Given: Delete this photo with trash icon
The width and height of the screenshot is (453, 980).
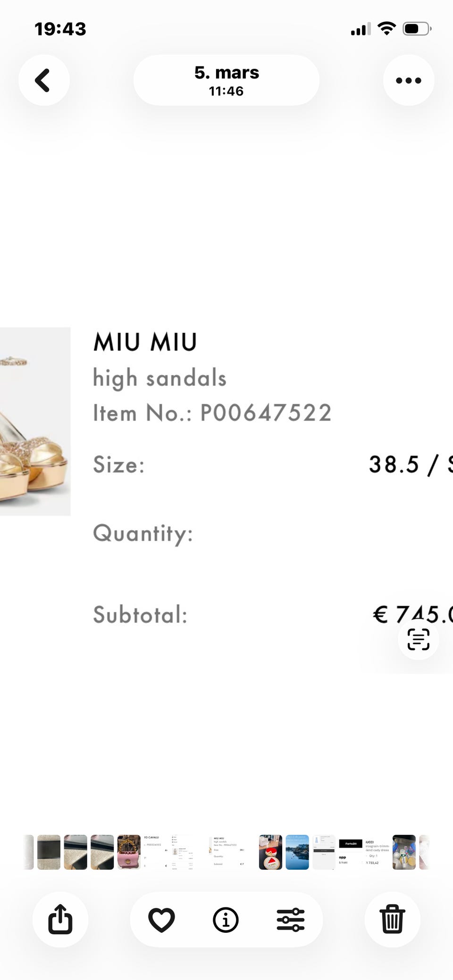Looking at the screenshot, I should click(x=392, y=919).
